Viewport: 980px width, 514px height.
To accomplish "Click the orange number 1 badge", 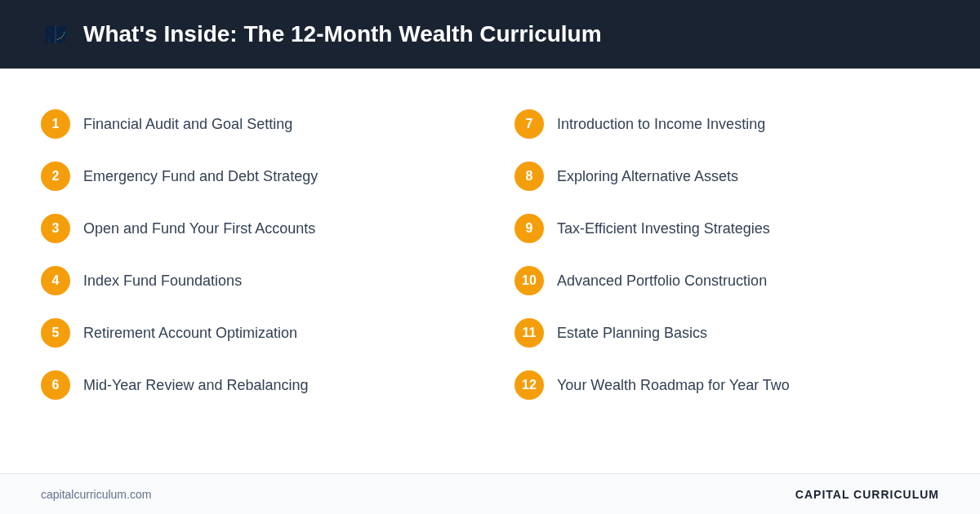I will coord(56,124).
